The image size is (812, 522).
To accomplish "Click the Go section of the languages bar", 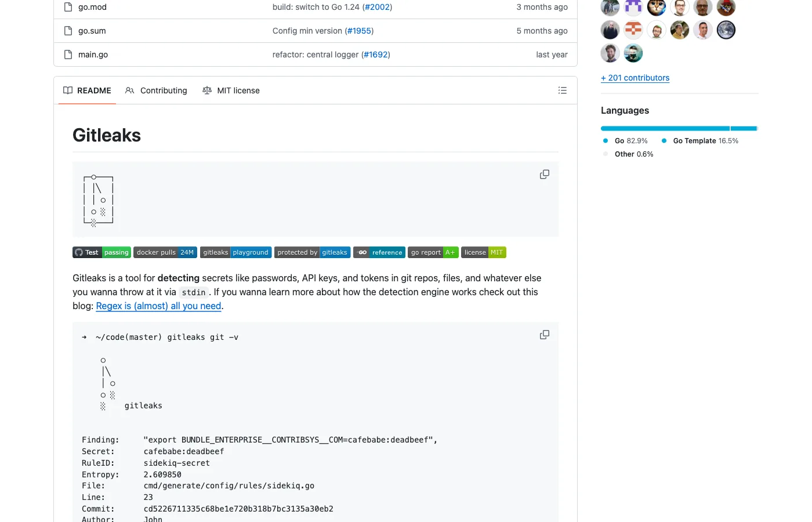I will pyautogui.click(x=665, y=128).
